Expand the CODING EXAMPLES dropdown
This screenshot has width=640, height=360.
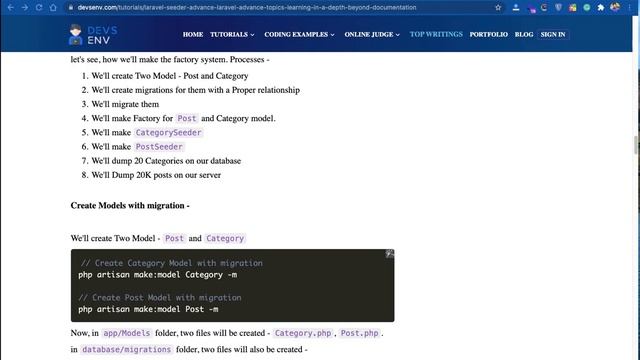point(299,34)
